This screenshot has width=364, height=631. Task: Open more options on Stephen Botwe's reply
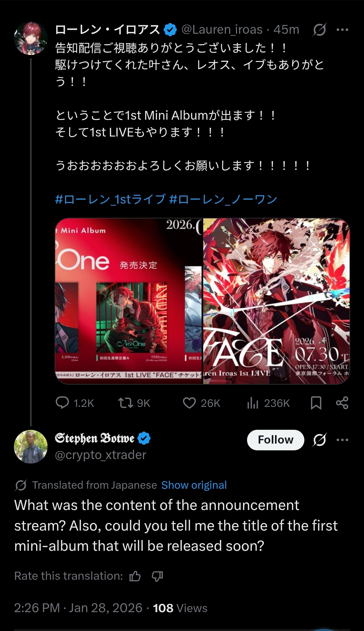click(x=342, y=440)
